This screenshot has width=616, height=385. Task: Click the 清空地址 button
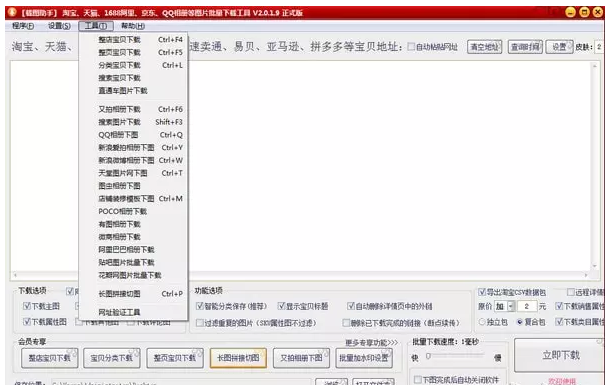click(x=484, y=47)
